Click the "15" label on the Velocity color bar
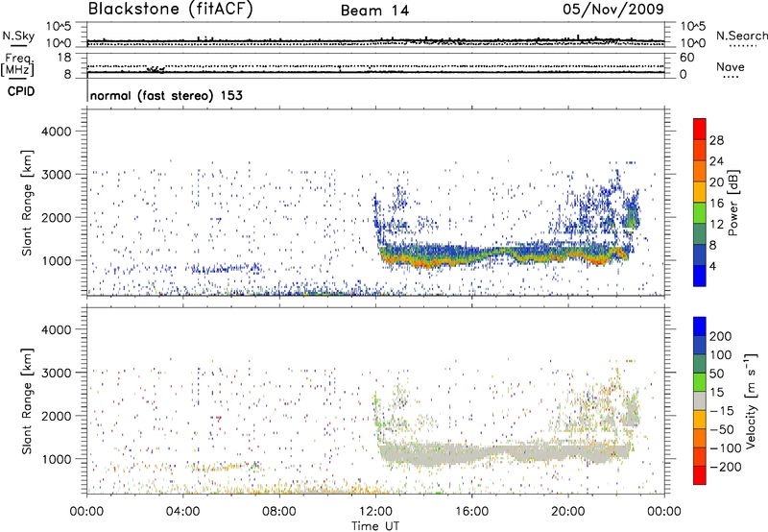This screenshot has width=768, height=532. pyautogui.click(x=716, y=392)
